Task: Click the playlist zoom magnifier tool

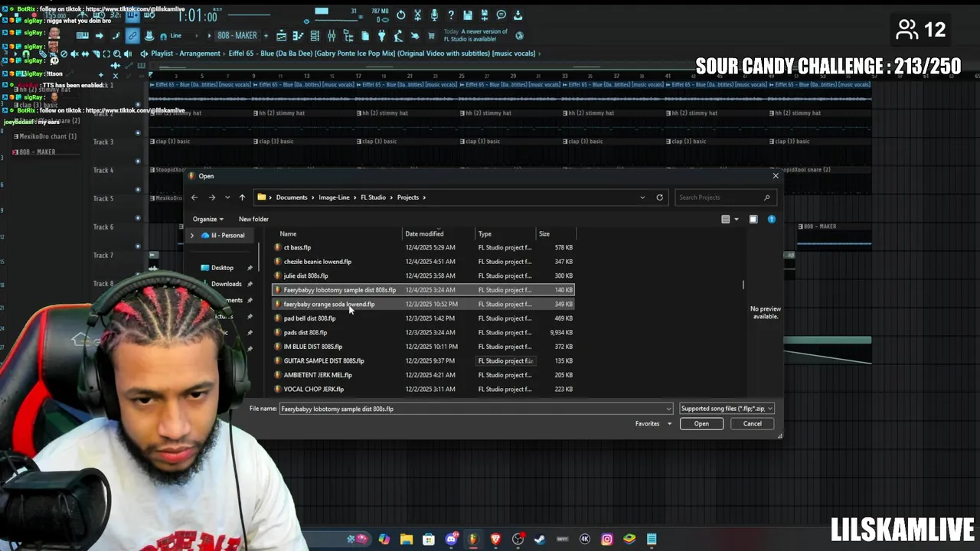Action: [x=117, y=54]
